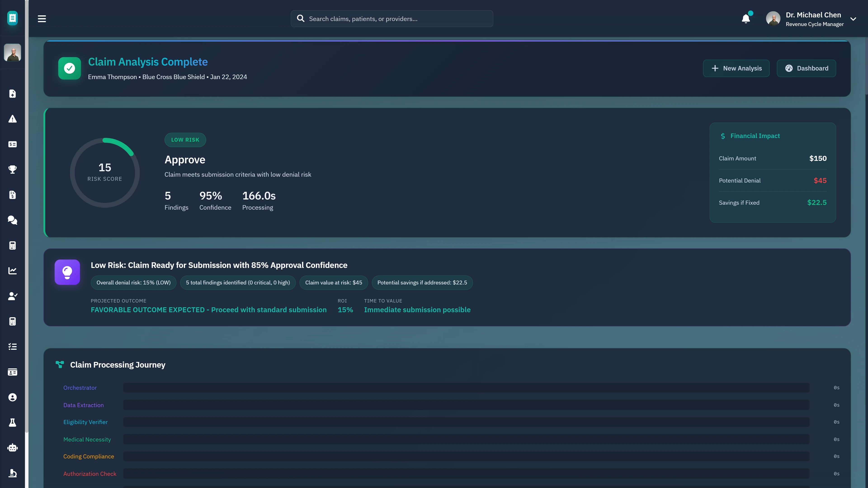Click the Coding Compliance journey label

tap(89, 456)
